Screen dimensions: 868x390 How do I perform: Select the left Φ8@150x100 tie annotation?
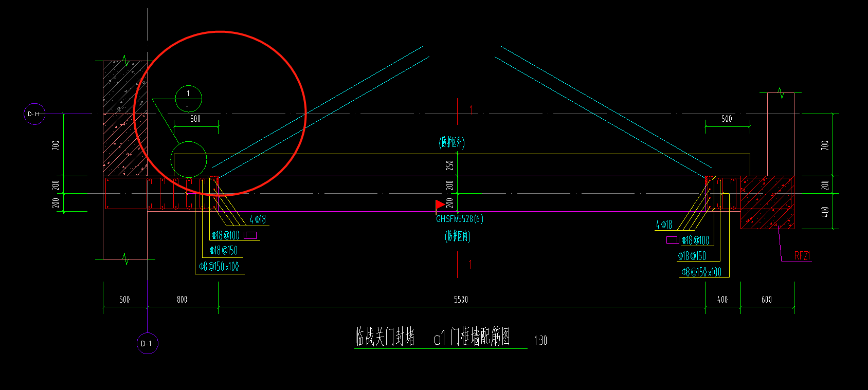pos(219,267)
